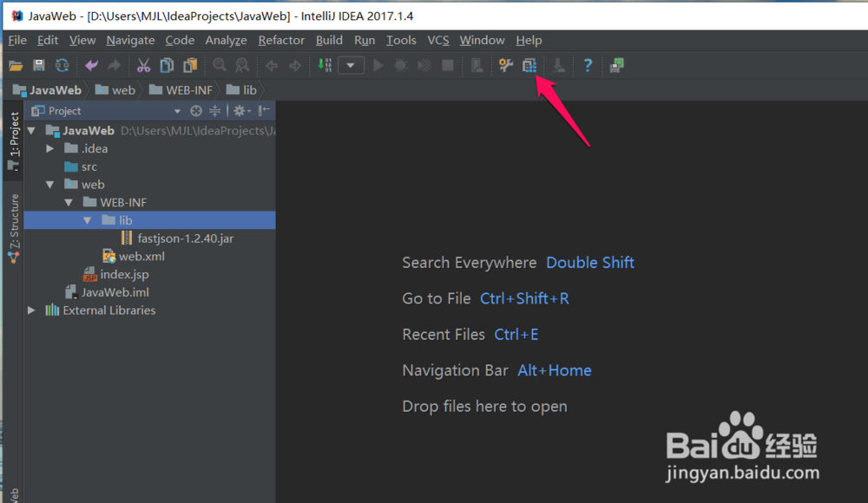Click the Find magnifier icon
Image resolution: width=868 pixels, height=503 pixels.
coord(220,65)
